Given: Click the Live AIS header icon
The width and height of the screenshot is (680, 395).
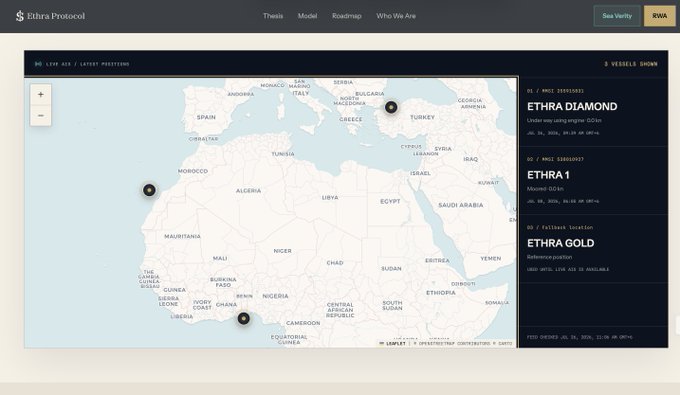Looking at the screenshot, I should click(38, 64).
